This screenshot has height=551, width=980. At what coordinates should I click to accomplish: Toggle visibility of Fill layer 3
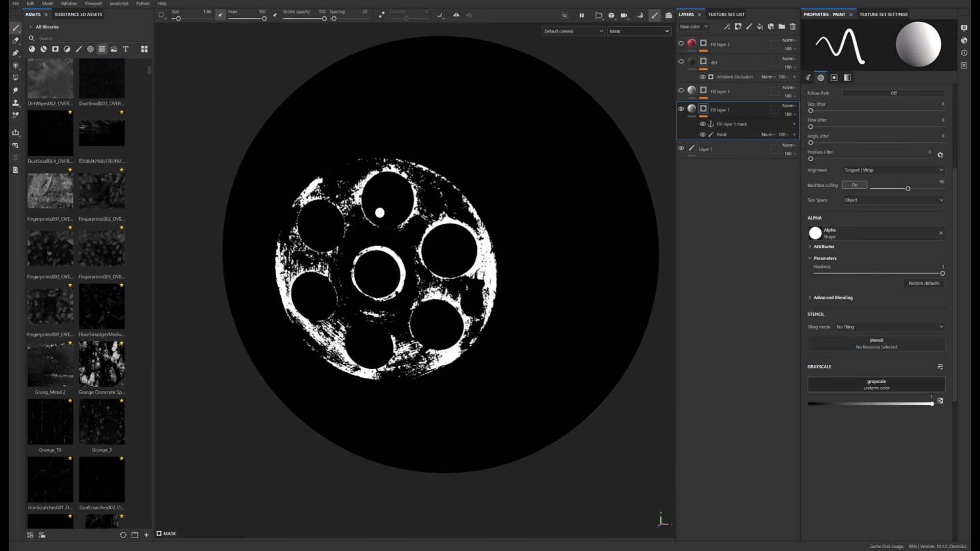681,90
